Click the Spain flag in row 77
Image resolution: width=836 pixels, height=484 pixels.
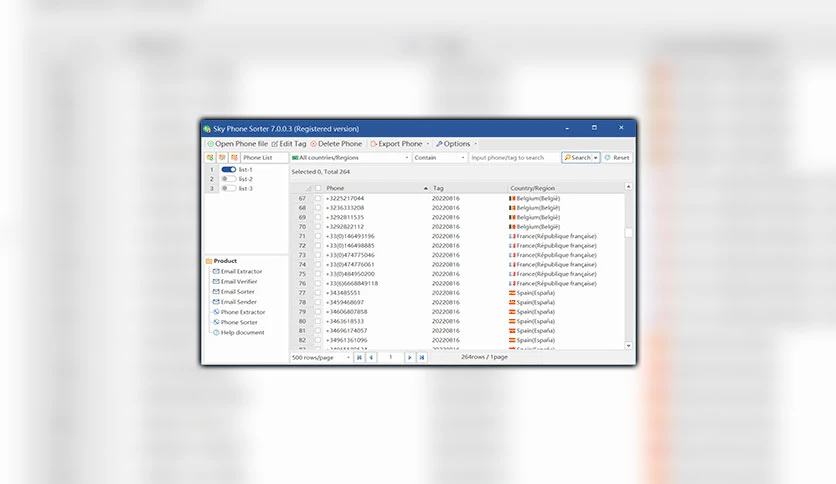(x=512, y=293)
